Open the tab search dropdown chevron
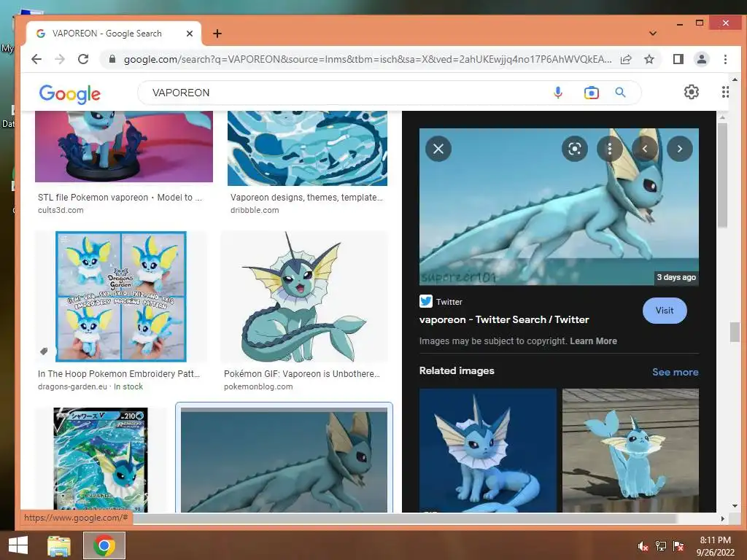 653,34
